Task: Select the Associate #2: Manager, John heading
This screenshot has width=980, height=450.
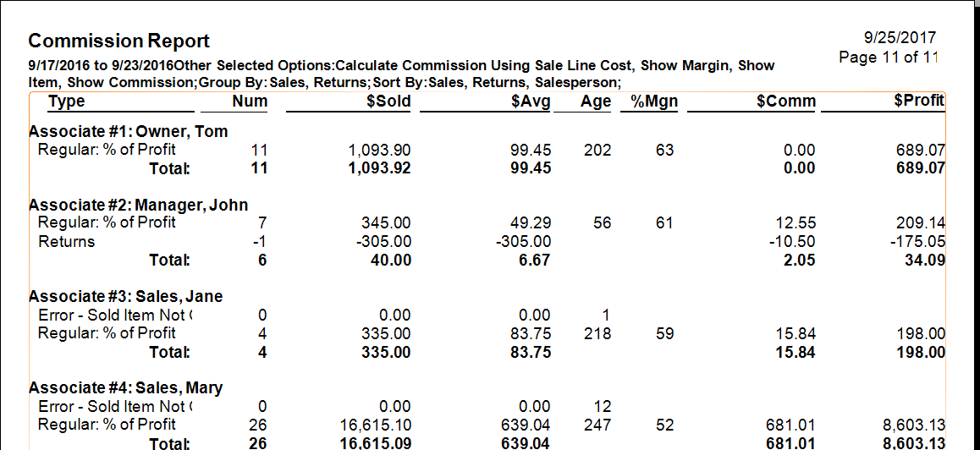Action: [139, 205]
